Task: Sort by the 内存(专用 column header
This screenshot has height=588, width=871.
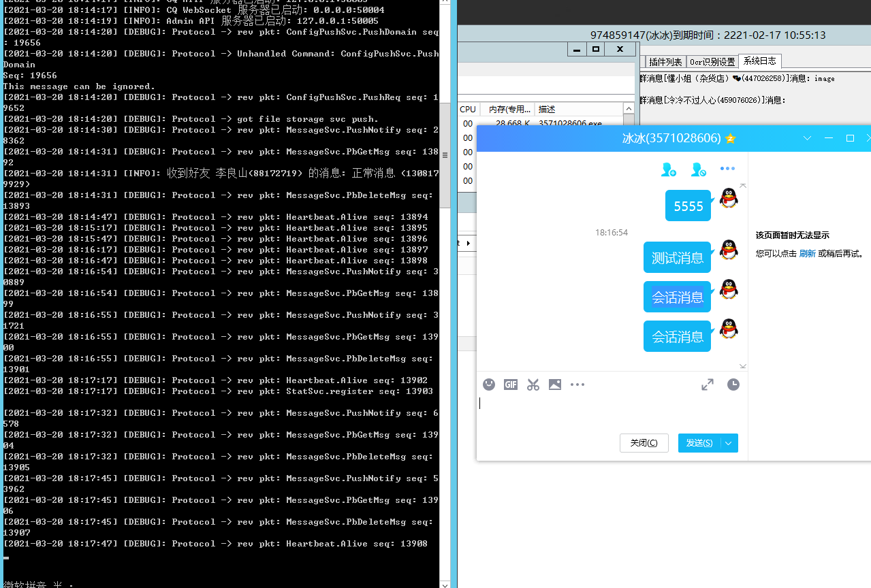Action: point(507,109)
